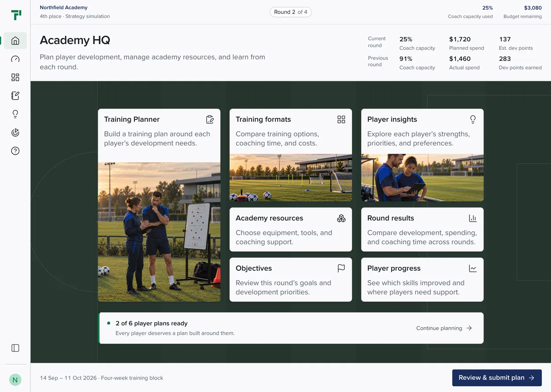
Task: Click the 91% previous coach capacity value
Action: [x=406, y=59]
